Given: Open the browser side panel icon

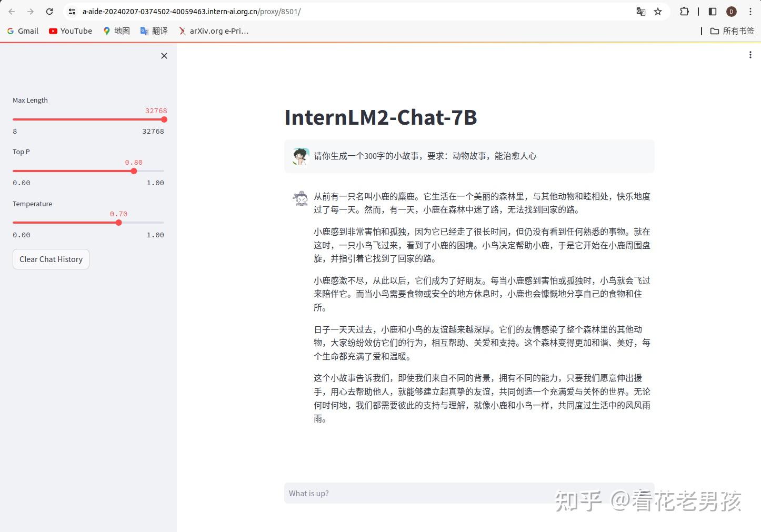Looking at the screenshot, I should pyautogui.click(x=712, y=11).
